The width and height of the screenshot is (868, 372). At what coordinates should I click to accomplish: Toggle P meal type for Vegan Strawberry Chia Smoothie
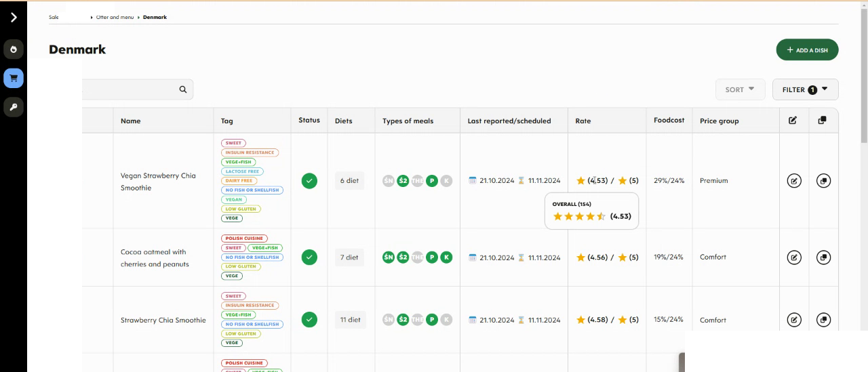[432, 181]
